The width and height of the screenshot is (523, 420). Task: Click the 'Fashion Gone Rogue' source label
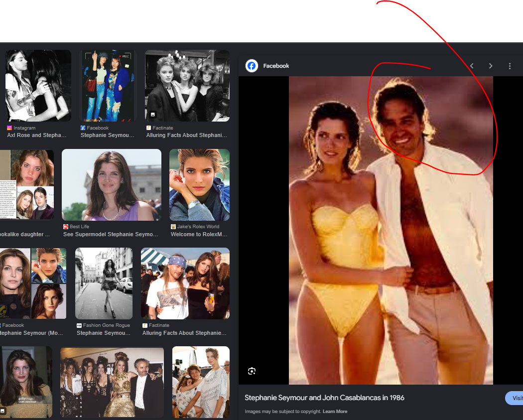[107, 325]
